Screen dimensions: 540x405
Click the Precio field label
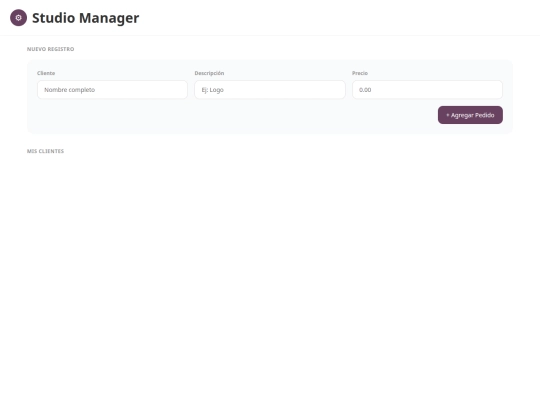(360, 73)
